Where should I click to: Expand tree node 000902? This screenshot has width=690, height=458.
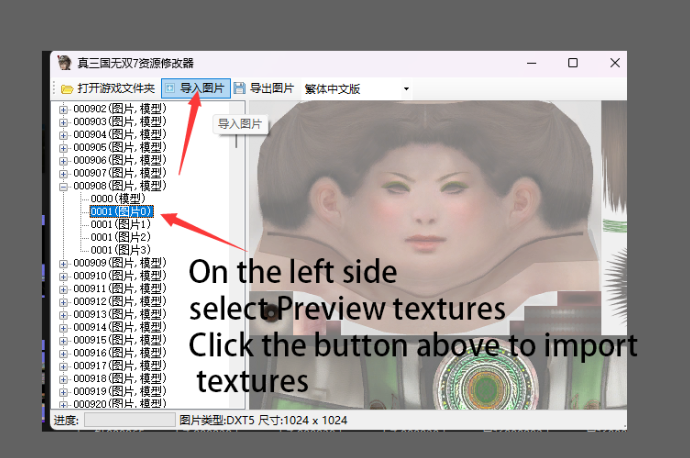click(63, 109)
